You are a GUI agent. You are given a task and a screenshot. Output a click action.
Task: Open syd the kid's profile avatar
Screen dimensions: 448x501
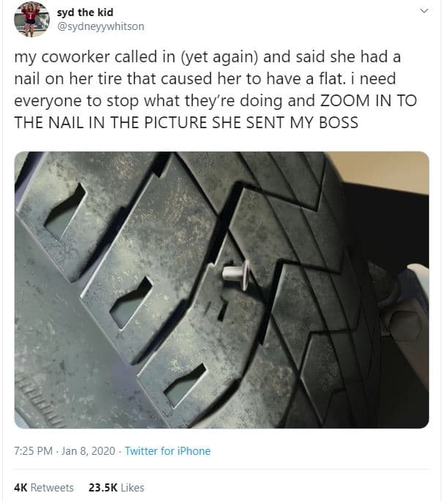pos(31,19)
